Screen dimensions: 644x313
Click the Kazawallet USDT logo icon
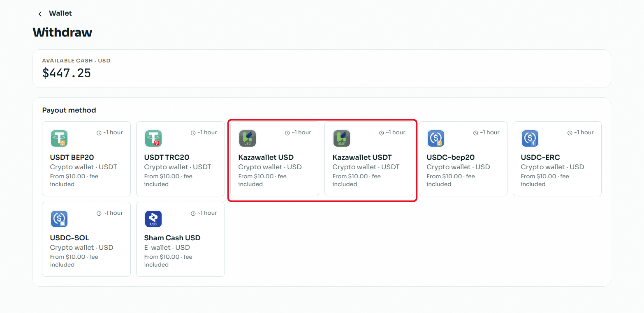(x=341, y=138)
